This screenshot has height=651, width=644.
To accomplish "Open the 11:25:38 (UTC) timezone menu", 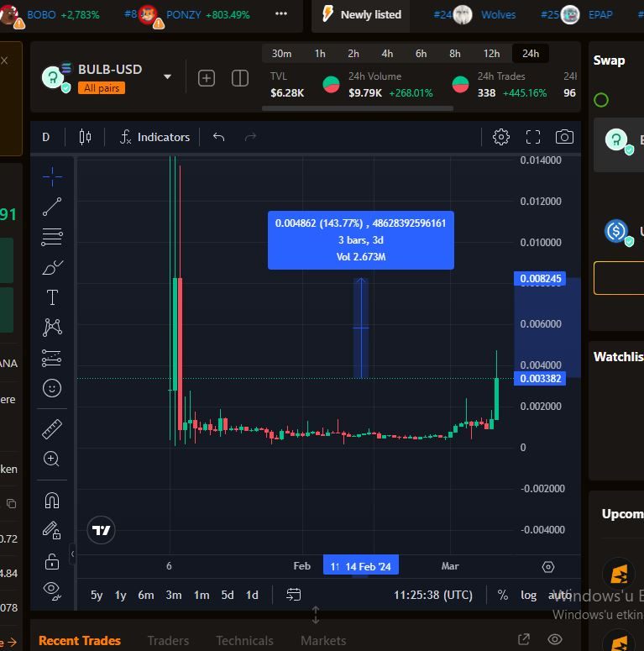I will (432, 595).
